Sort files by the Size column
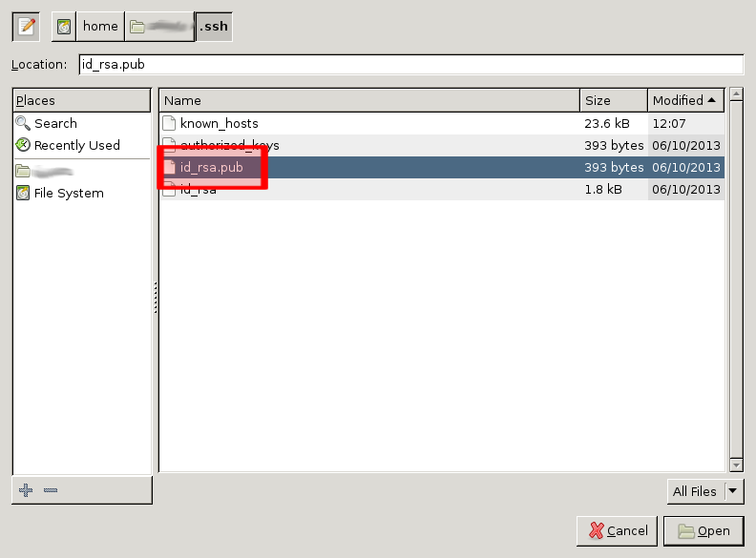 613,100
